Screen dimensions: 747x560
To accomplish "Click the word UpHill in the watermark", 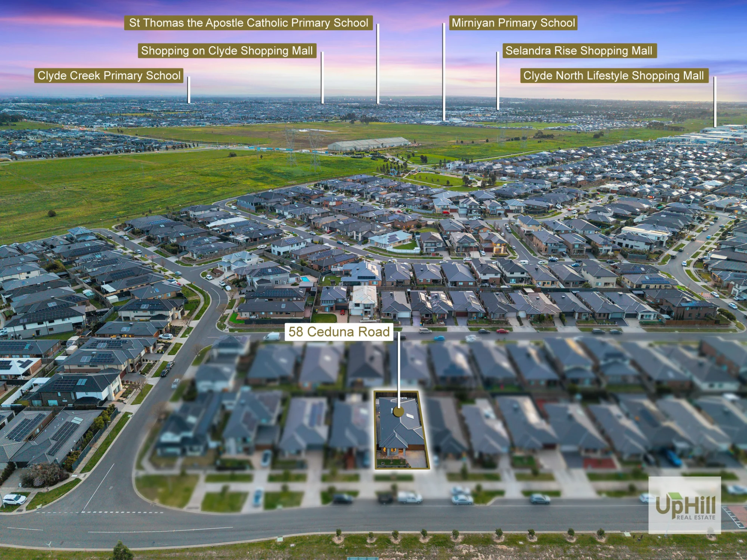I will (x=685, y=504).
